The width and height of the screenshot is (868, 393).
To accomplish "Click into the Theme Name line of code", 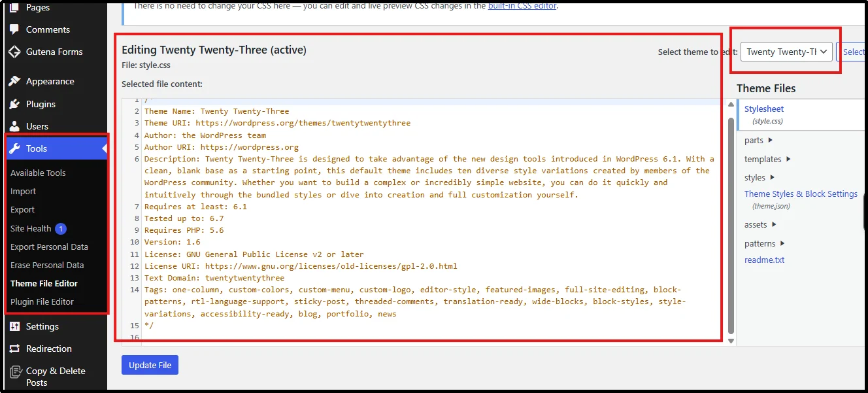I will (216, 111).
